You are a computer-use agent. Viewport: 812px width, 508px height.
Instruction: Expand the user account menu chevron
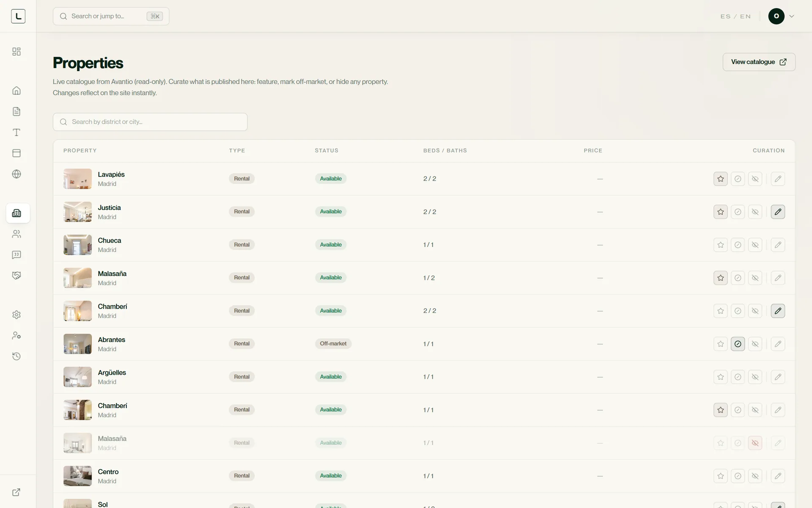792,16
